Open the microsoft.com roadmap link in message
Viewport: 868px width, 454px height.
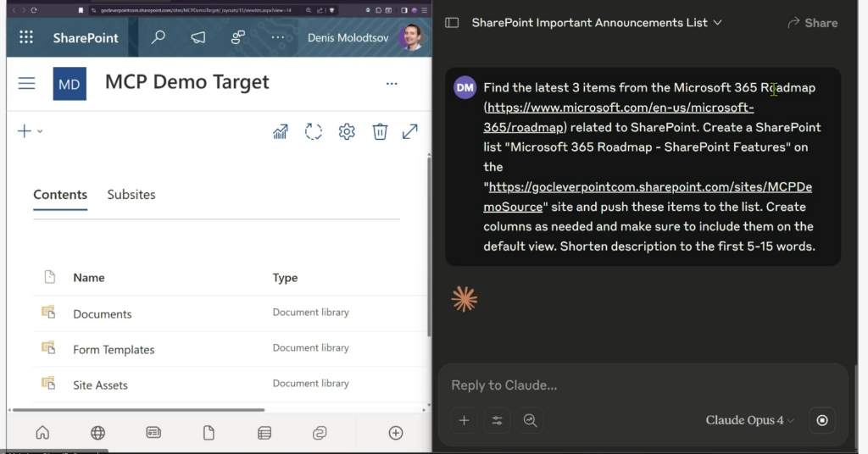pos(618,117)
